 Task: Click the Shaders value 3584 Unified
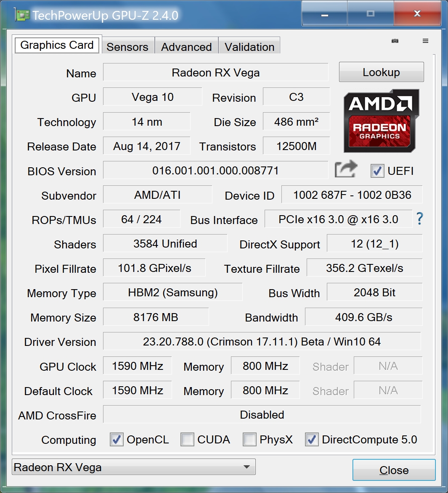pos(165,244)
